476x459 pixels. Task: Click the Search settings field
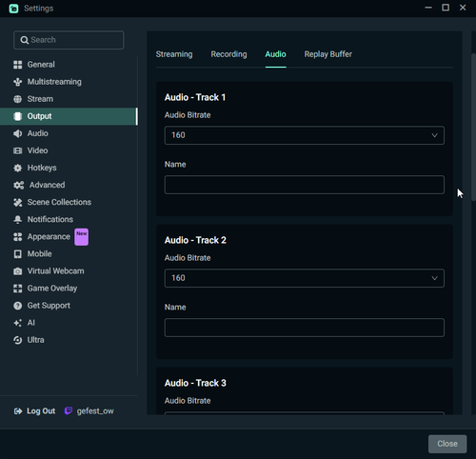69,40
